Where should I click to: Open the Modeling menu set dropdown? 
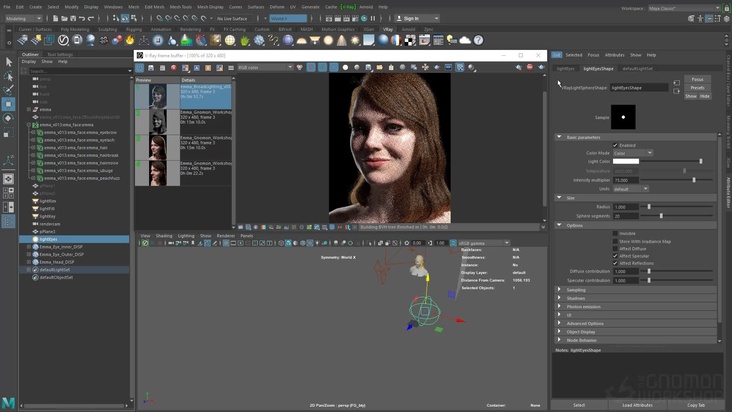pos(24,18)
